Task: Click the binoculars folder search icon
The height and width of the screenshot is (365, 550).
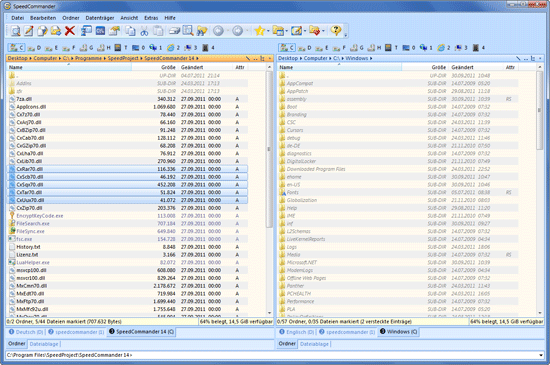Action: pos(202,31)
